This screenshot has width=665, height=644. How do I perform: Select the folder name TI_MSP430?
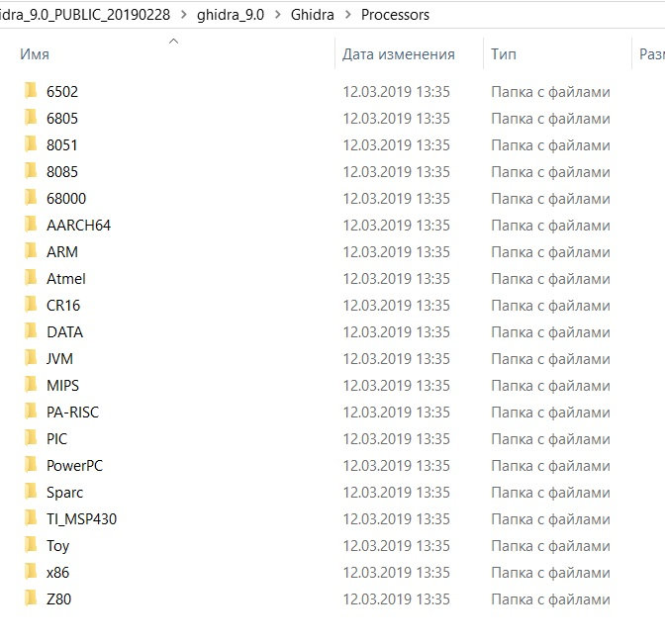81,519
